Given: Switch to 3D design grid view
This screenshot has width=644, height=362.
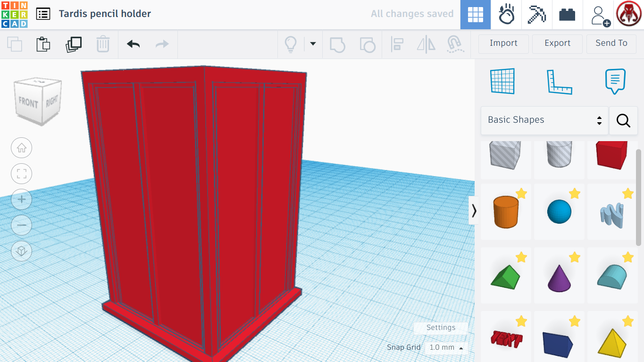Looking at the screenshot, I should click(475, 15).
